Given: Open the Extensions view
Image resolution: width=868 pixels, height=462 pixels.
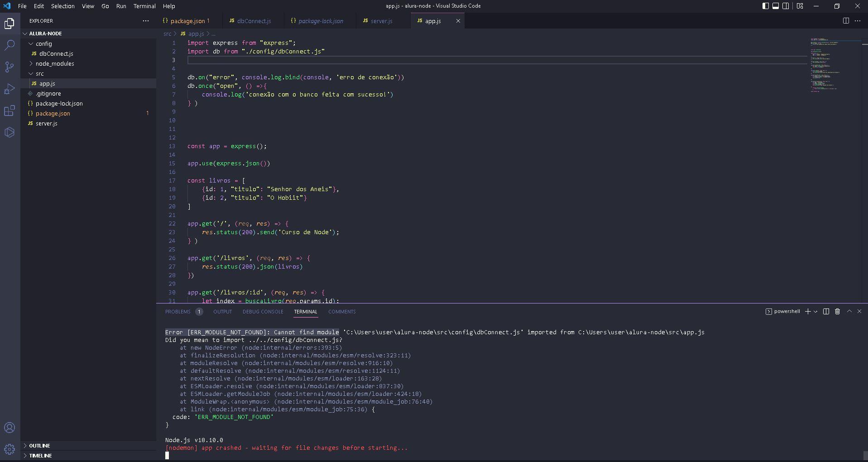Looking at the screenshot, I should pyautogui.click(x=10, y=111).
